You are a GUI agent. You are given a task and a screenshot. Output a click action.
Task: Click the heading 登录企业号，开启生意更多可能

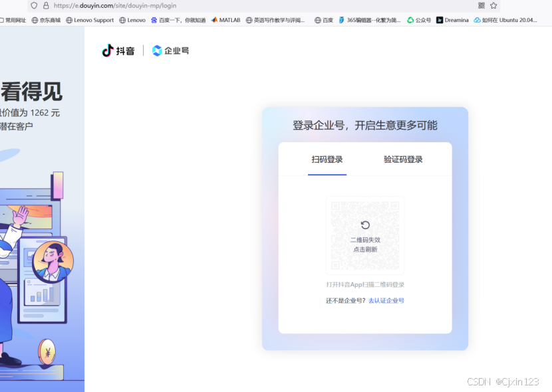(365, 125)
